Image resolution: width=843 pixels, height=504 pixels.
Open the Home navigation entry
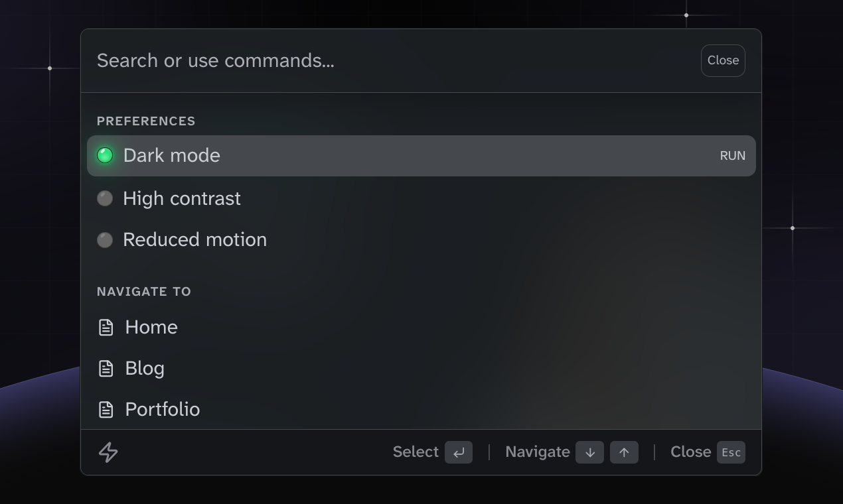pos(151,326)
